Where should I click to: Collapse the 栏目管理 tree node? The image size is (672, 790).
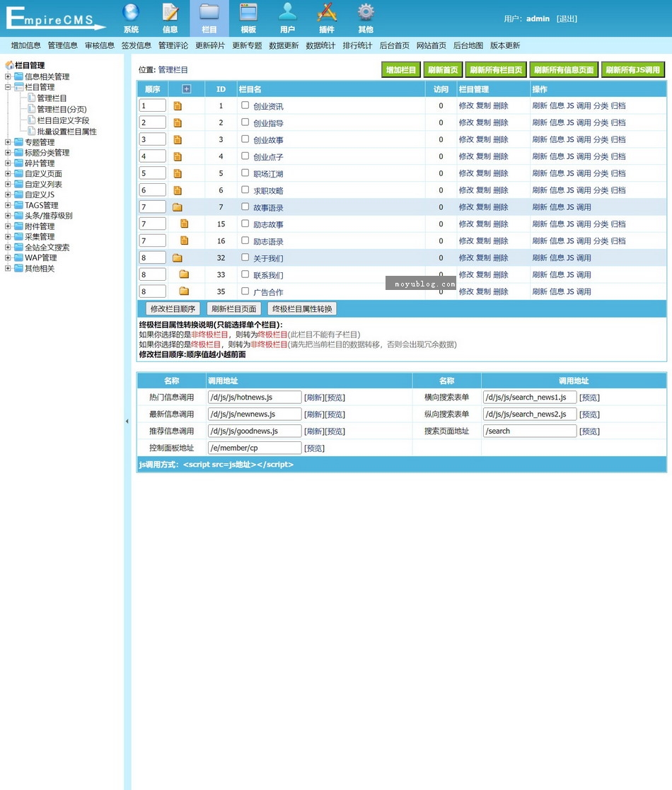point(8,87)
